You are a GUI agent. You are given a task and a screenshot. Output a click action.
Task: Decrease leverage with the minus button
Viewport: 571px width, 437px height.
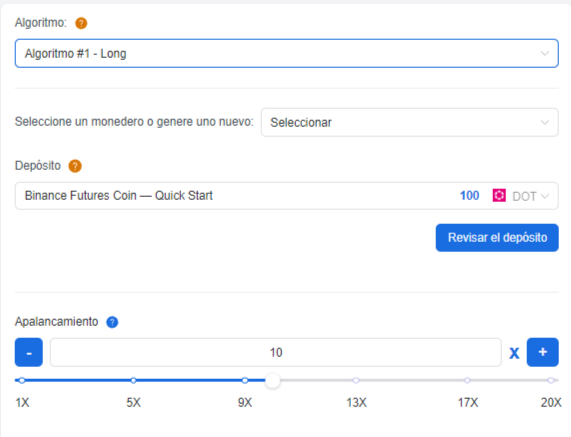pyautogui.click(x=29, y=352)
